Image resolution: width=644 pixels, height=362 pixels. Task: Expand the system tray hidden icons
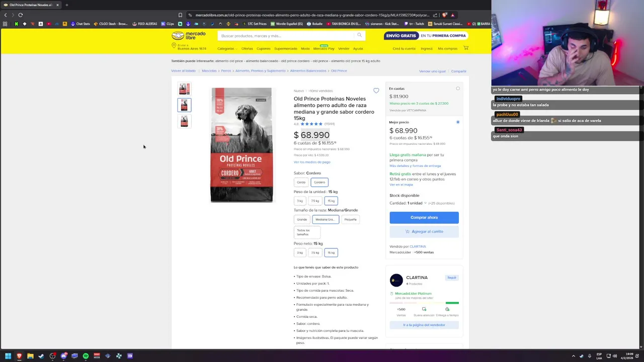(574, 356)
